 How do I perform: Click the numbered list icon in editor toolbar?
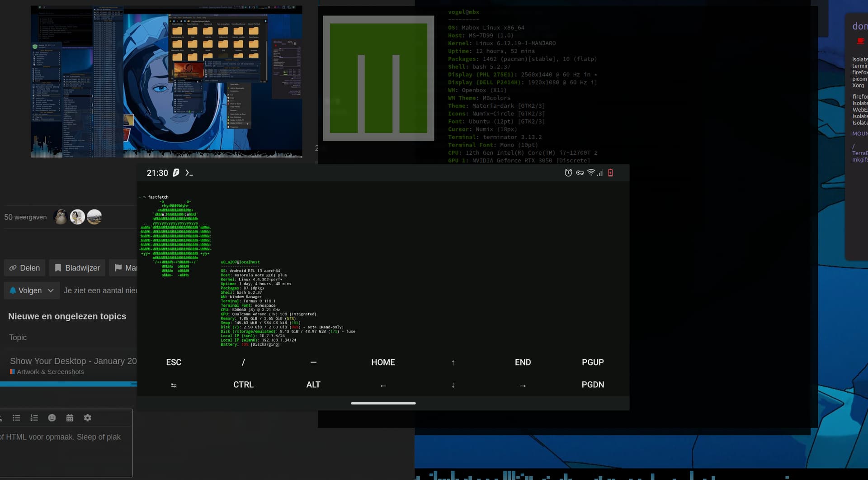click(x=34, y=418)
